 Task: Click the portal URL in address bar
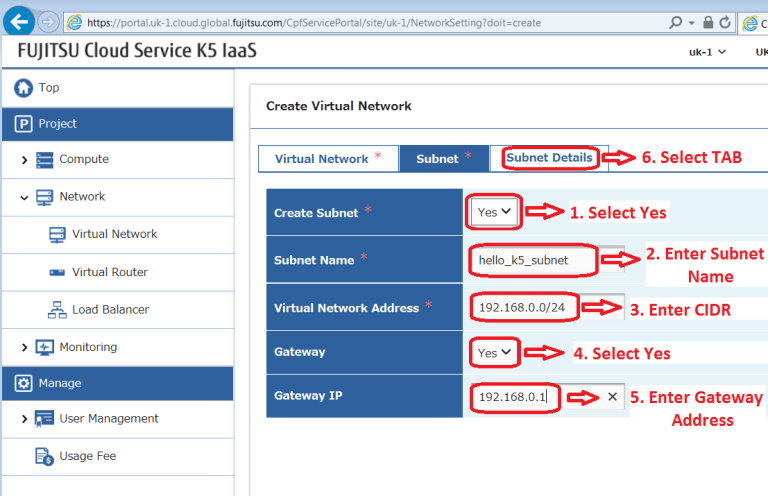(x=314, y=23)
